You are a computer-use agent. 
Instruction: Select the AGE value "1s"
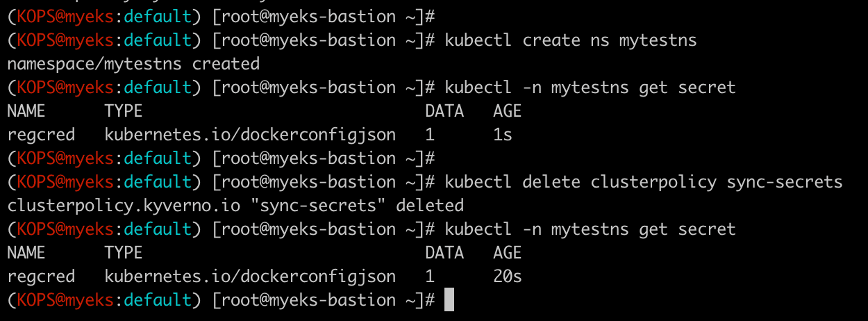pos(503,135)
